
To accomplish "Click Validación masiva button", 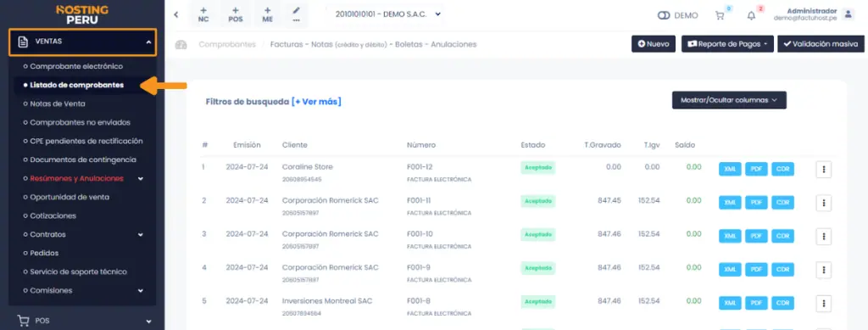I will pyautogui.click(x=821, y=44).
